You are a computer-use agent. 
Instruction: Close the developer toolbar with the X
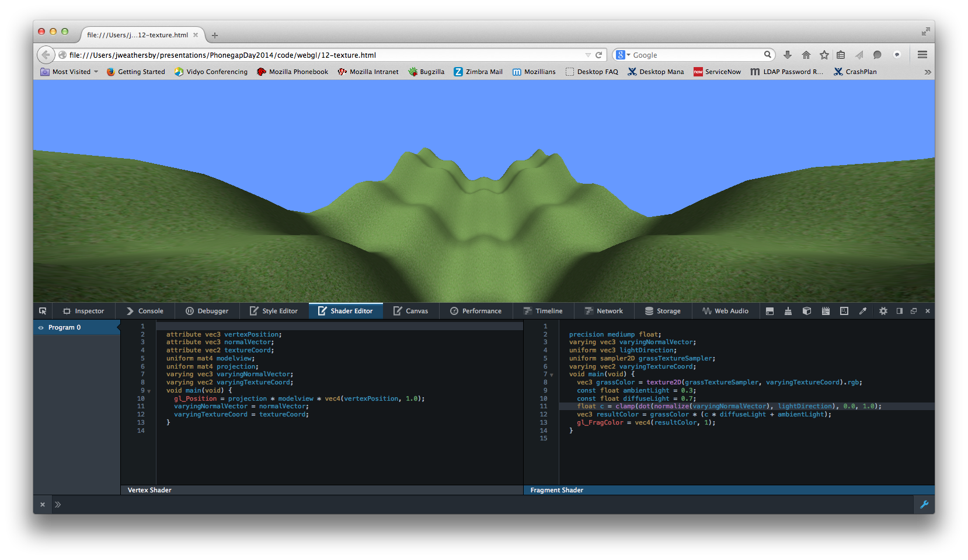[43, 505]
